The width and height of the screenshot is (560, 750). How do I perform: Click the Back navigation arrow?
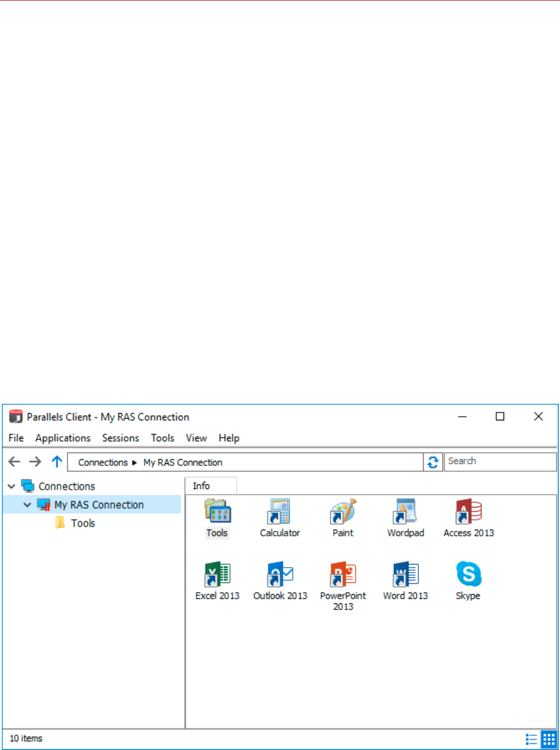pos(15,462)
